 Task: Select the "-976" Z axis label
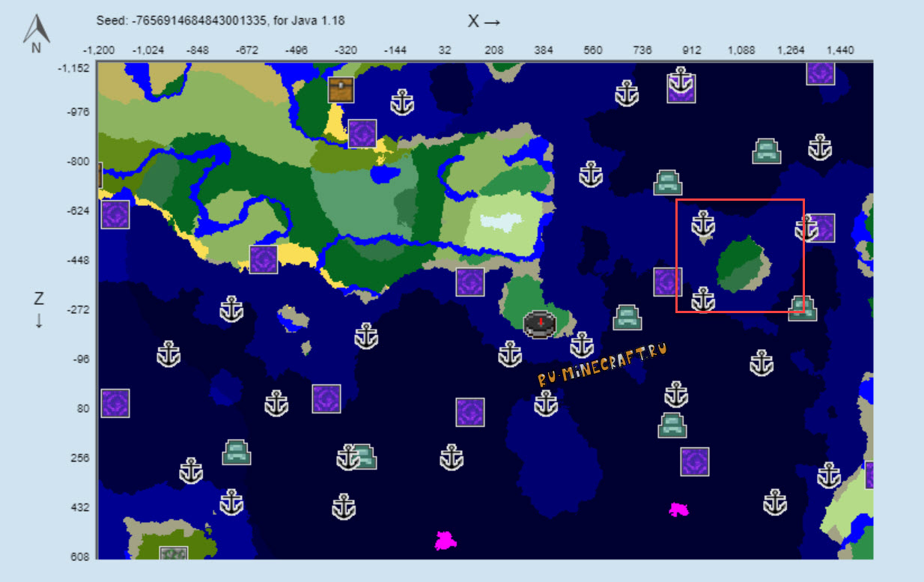click(78, 112)
